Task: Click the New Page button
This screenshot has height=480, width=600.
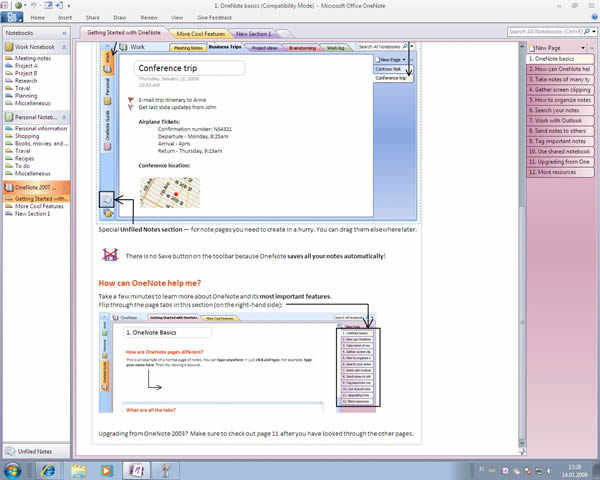Action: (x=548, y=48)
